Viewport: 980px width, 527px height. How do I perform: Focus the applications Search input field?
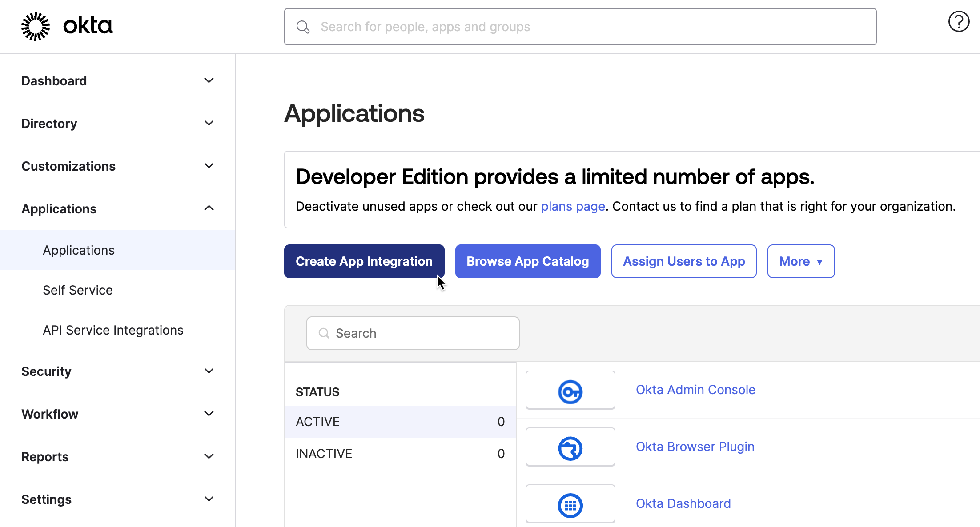click(413, 333)
